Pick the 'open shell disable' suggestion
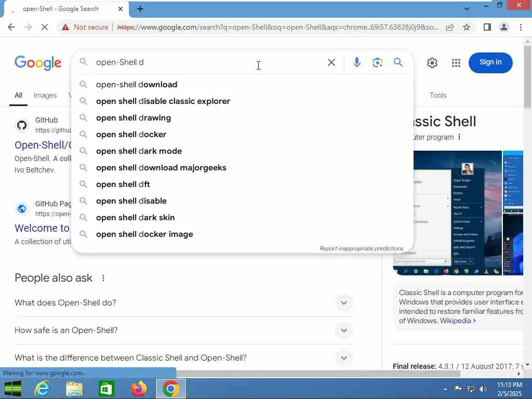Image resolution: width=532 pixels, height=399 pixels. click(x=243, y=201)
